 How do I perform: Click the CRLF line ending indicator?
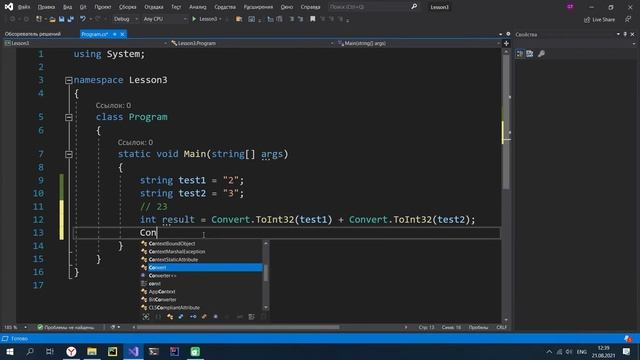click(501, 327)
